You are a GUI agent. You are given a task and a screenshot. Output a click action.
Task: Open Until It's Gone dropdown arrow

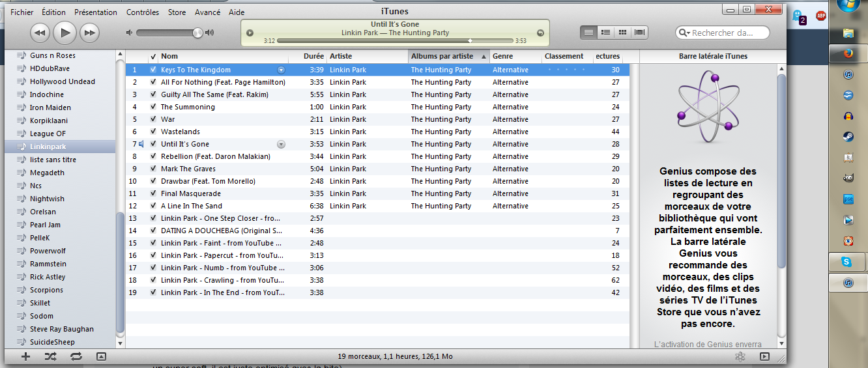(x=281, y=144)
